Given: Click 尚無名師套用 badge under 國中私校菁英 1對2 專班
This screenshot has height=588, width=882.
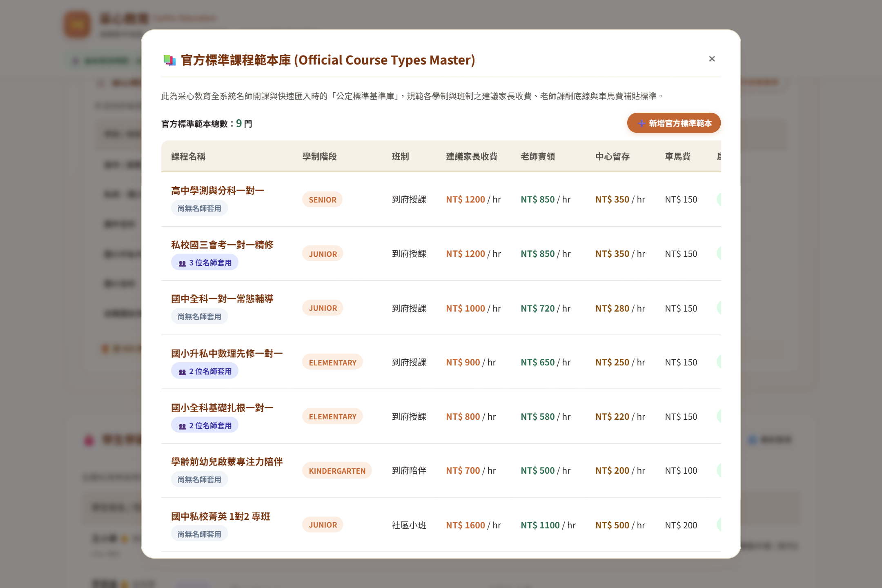Looking at the screenshot, I should [x=199, y=534].
